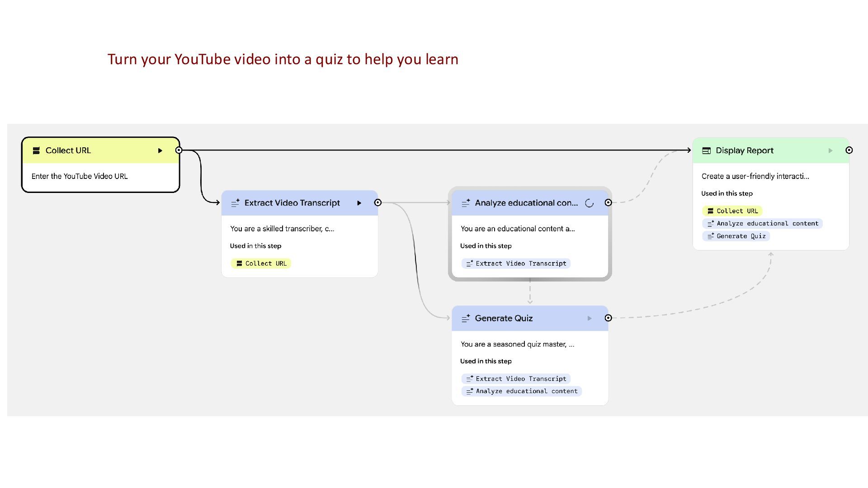The width and height of the screenshot is (868, 488).
Task: Click the Analyze educational content loading spinner
Action: 589,203
